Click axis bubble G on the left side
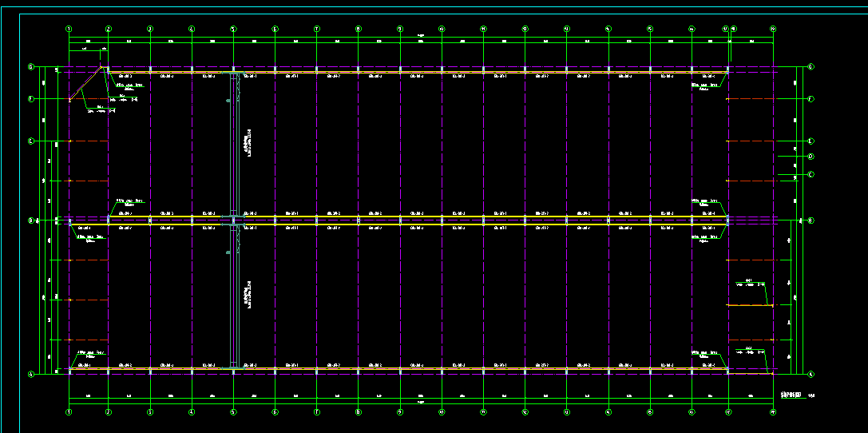This screenshot has height=433, width=868. tap(31, 67)
